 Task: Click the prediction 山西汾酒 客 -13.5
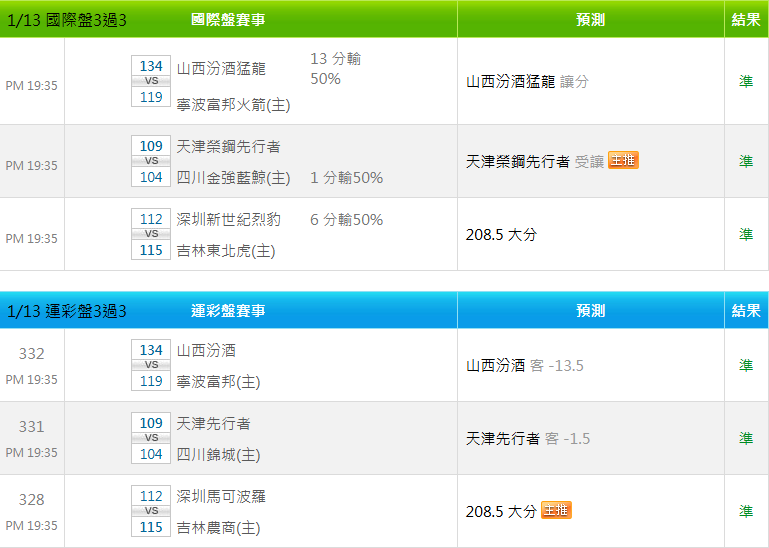pyautogui.click(x=525, y=365)
